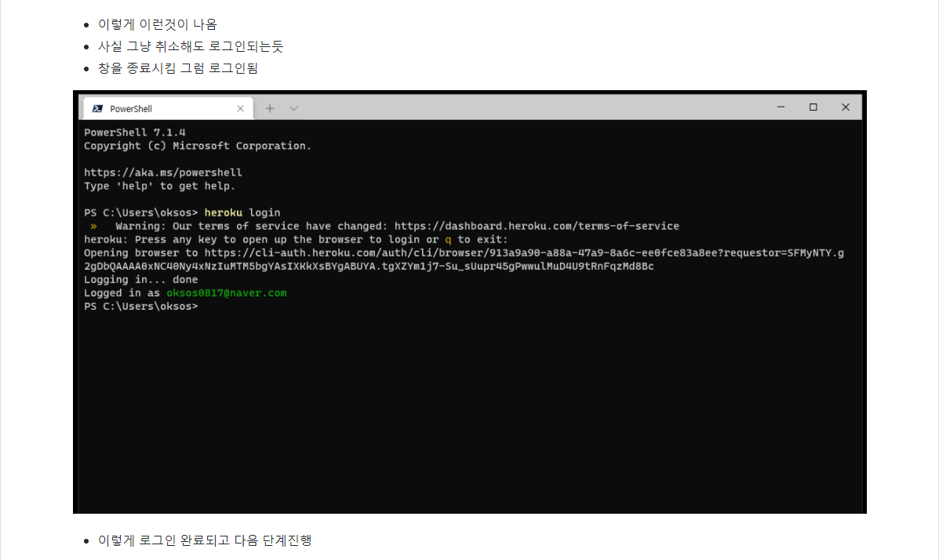The image size is (939, 560).
Task: Click the "Type 'help' to get help." line
Action: point(160,186)
